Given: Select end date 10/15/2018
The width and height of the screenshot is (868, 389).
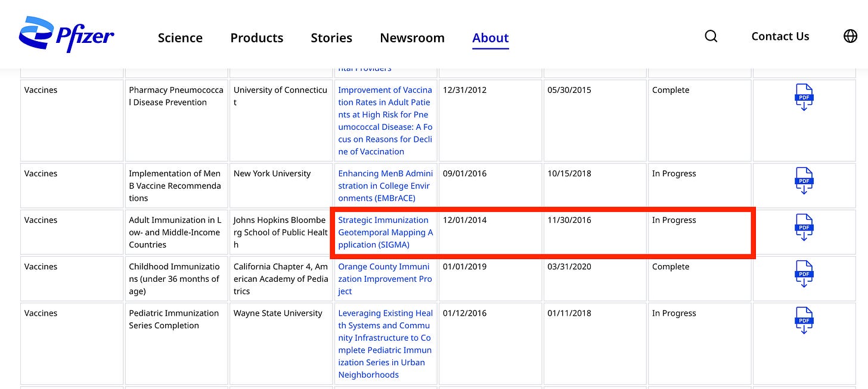Looking at the screenshot, I should tap(569, 173).
